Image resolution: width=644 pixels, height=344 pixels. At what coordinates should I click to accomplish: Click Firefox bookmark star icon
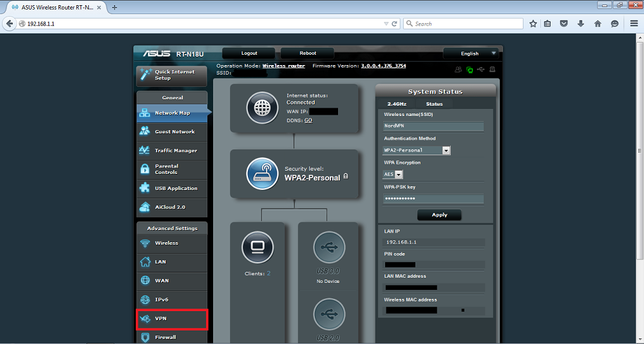pos(533,24)
